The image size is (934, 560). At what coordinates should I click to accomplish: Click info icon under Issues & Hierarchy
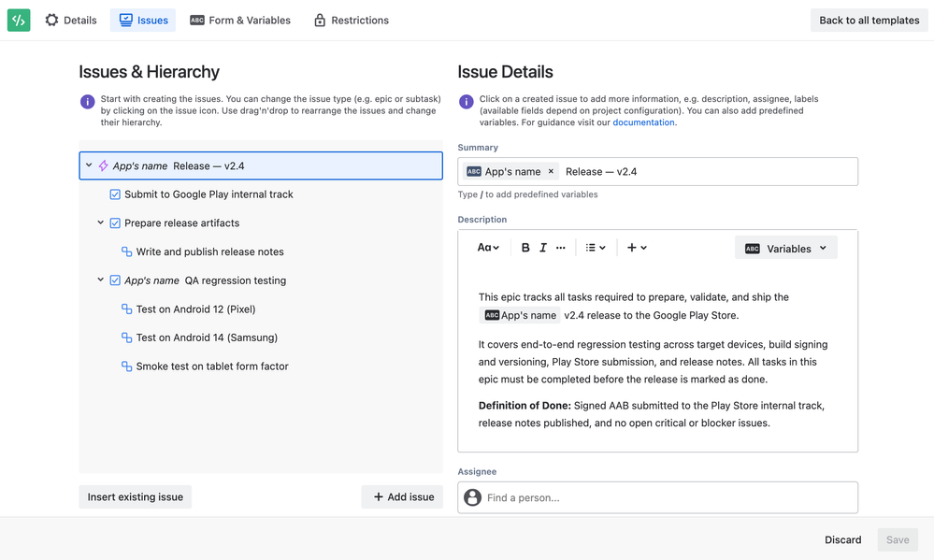pos(88,101)
